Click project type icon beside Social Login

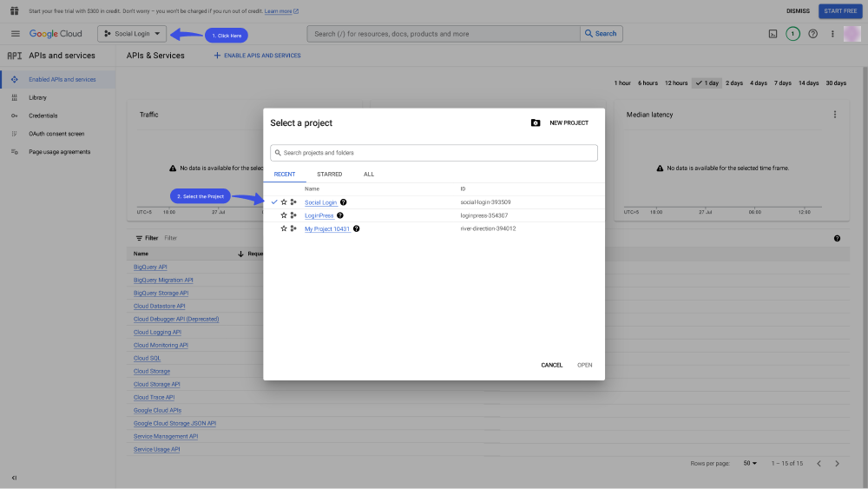pos(293,202)
